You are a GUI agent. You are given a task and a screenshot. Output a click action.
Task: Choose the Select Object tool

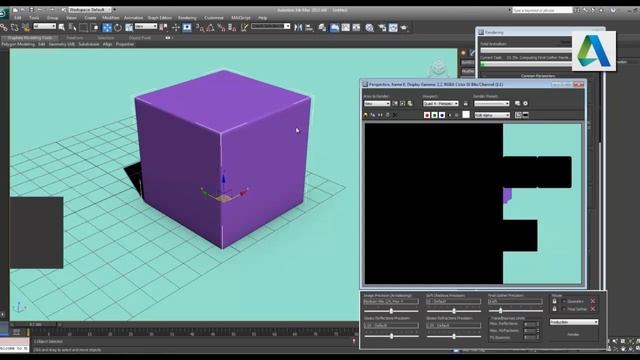point(61,27)
